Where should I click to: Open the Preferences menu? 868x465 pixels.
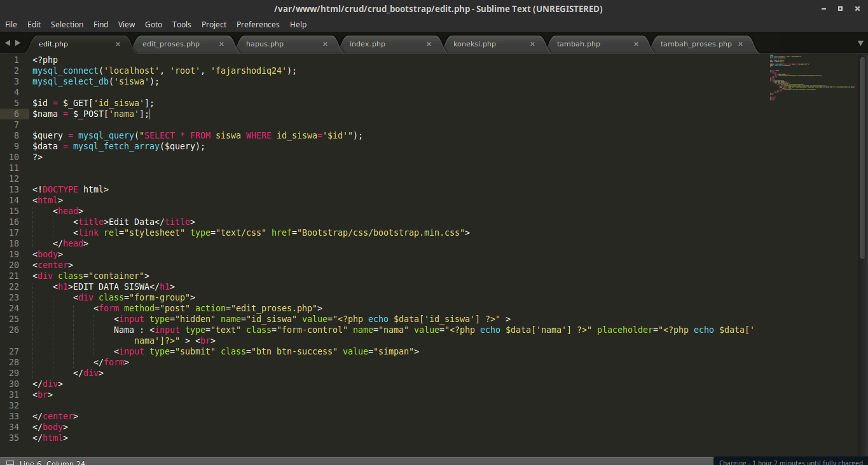point(258,24)
